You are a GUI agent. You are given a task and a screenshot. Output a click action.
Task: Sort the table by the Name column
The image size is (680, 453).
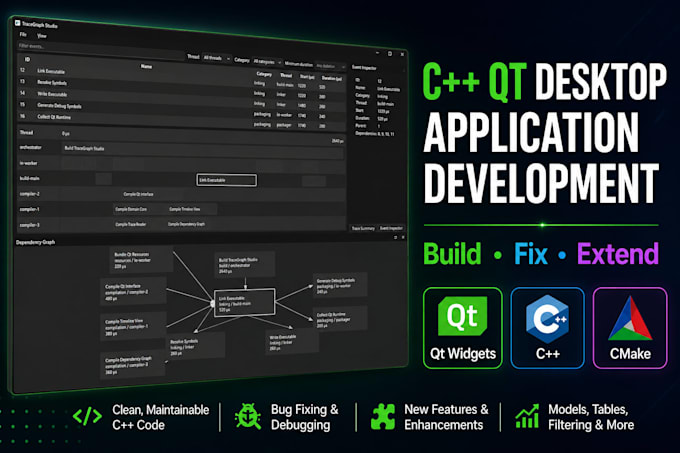[147, 66]
